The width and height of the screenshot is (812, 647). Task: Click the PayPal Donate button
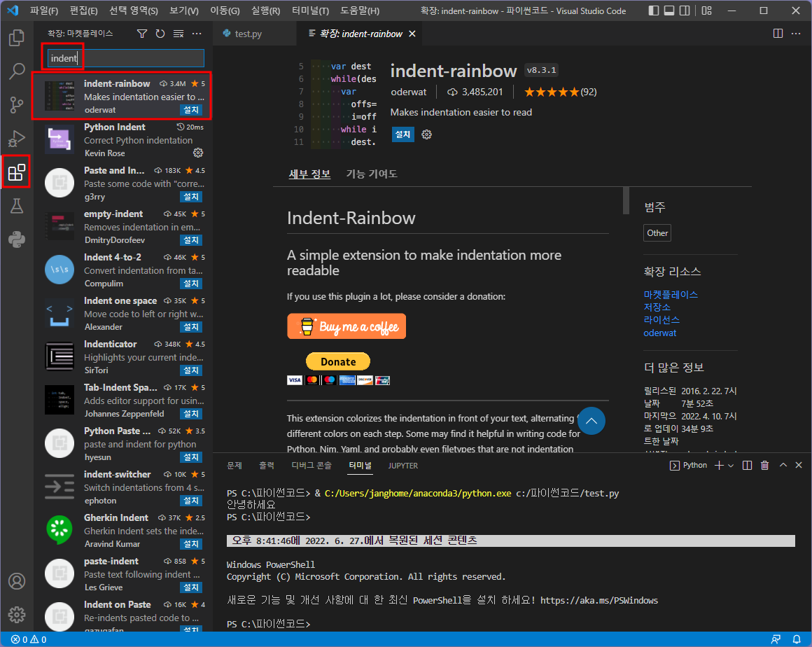tap(338, 361)
